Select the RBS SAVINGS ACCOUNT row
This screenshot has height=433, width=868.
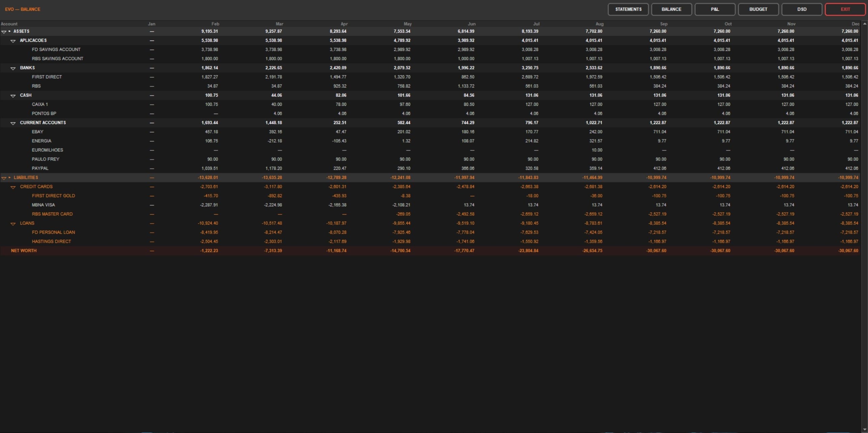430,59
